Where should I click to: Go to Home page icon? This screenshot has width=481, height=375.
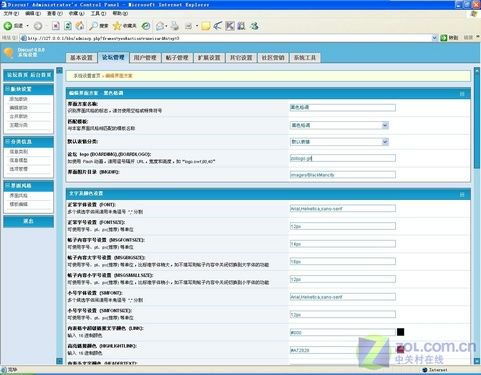coord(80,26)
